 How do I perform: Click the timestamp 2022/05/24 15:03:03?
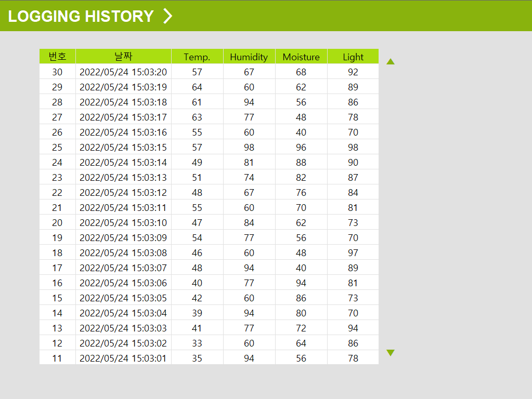pos(123,328)
